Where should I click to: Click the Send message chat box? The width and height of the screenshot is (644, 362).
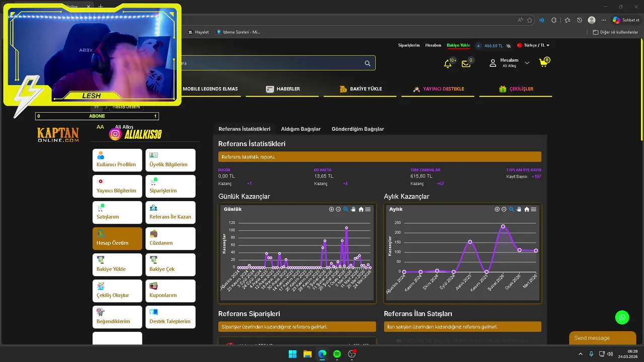coord(602,338)
